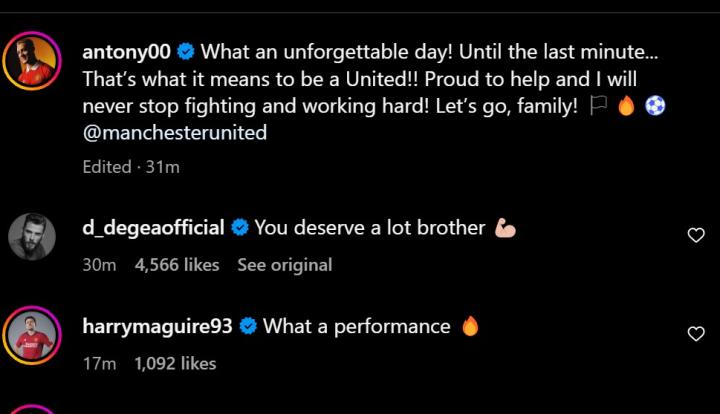Click the 30m comment timestamp

click(x=100, y=265)
